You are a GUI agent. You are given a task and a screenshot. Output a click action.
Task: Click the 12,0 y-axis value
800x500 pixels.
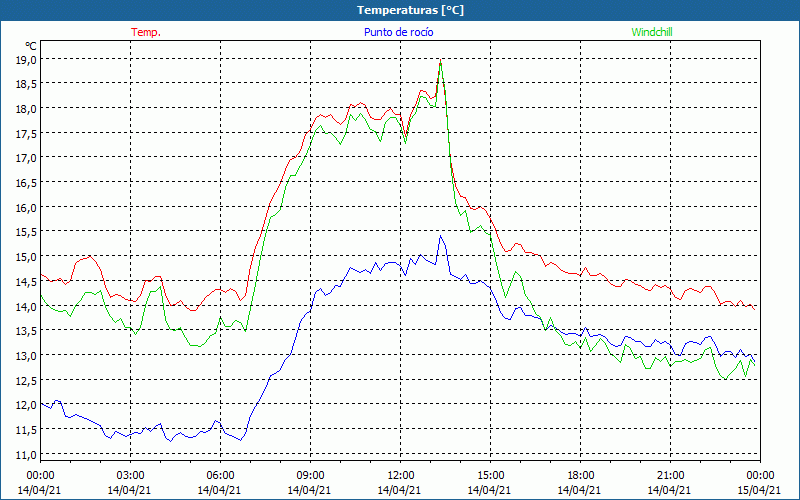click(26, 405)
